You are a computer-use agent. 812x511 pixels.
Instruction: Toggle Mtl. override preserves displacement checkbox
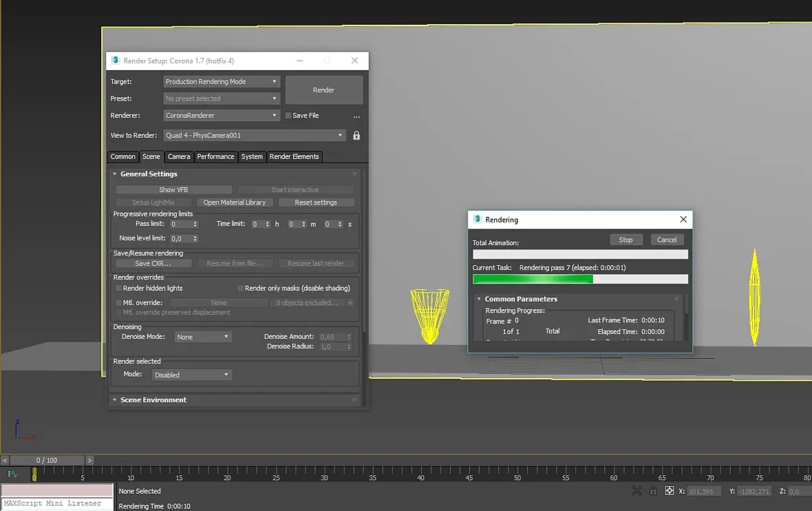pyautogui.click(x=118, y=313)
